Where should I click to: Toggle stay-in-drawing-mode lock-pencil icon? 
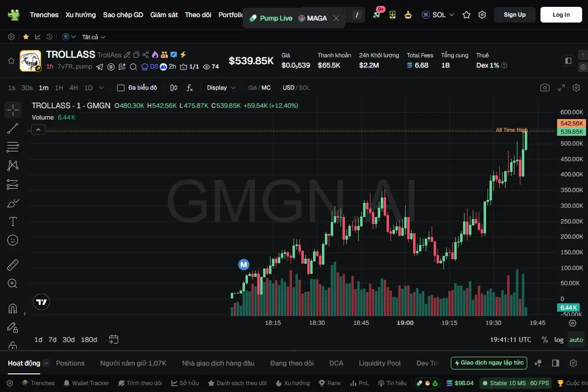(13, 327)
